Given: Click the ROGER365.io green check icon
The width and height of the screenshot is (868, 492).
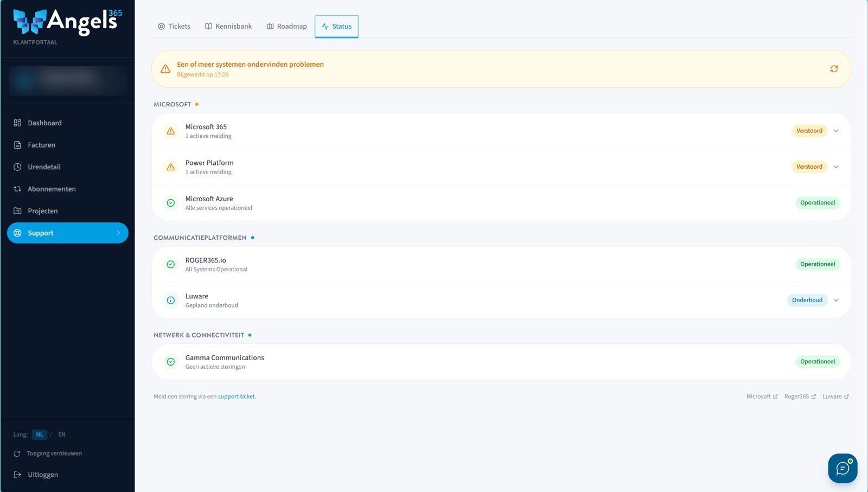Looking at the screenshot, I should coord(171,264).
